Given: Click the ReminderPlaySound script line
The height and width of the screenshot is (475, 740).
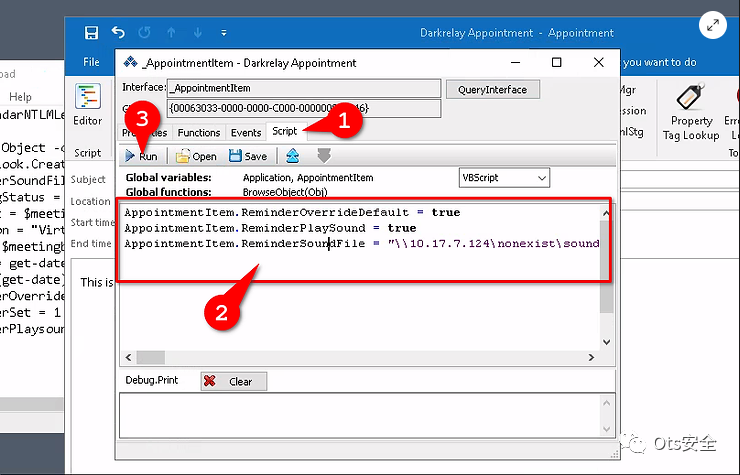Looking at the screenshot, I should [270, 228].
